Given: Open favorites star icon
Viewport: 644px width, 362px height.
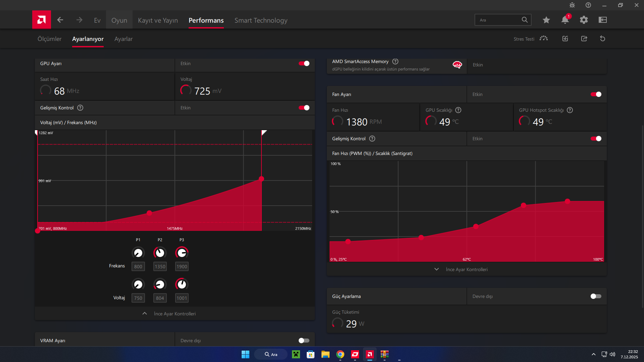Looking at the screenshot, I should (x=546, y=20).
